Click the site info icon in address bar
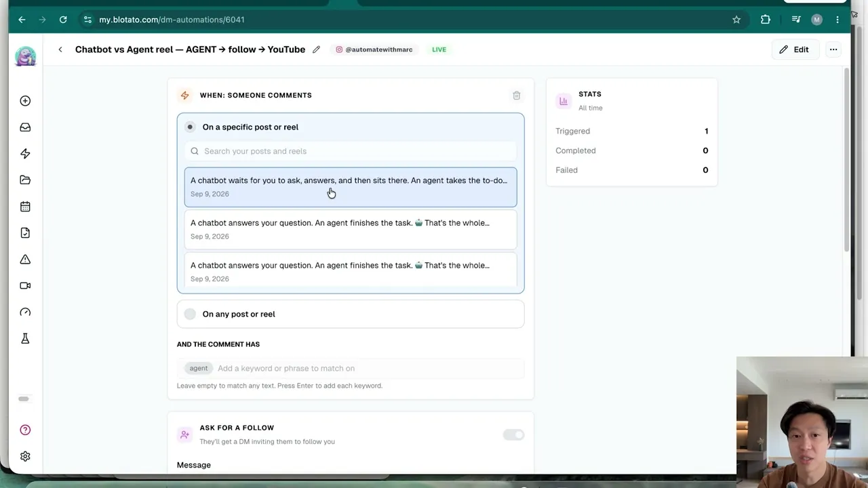The height and width of the screenshot is (488, 868). [87, 20]
